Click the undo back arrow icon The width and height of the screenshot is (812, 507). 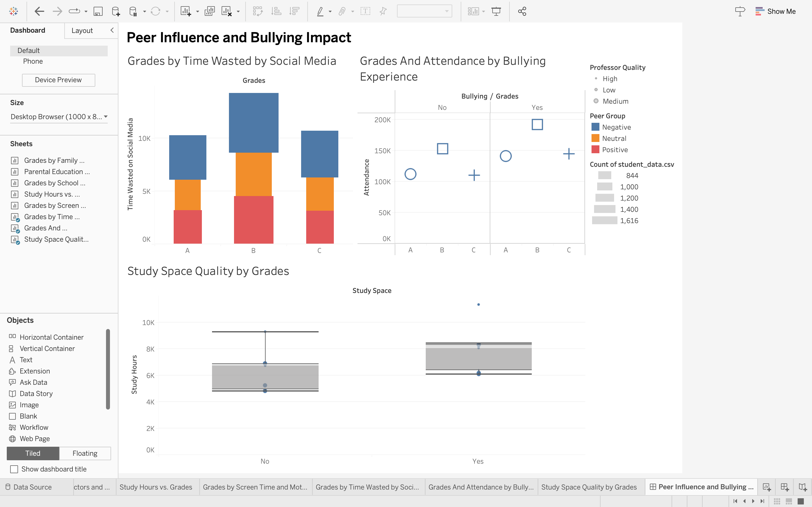coord(39,11)
